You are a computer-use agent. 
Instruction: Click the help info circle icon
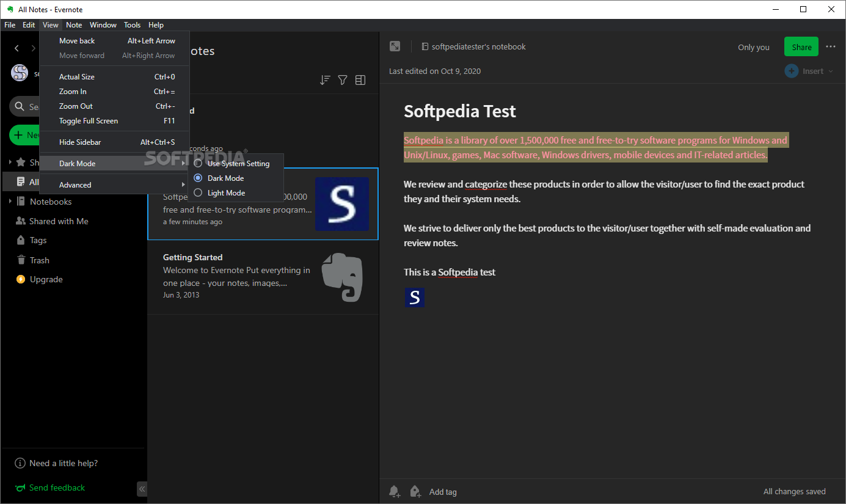tap(20, 463)
